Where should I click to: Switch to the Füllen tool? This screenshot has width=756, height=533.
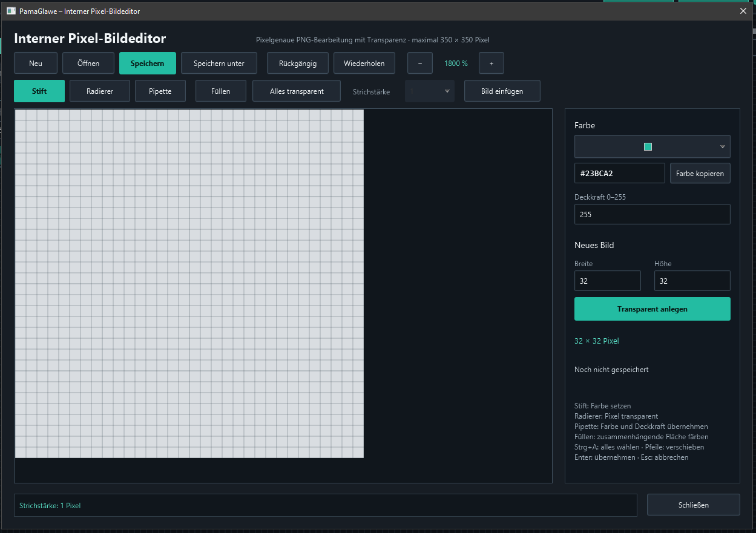221,91
